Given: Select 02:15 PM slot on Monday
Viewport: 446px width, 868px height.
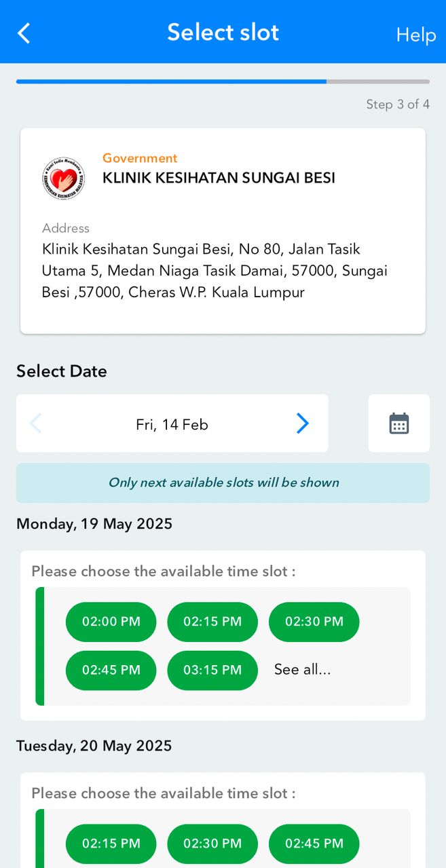Looking at the screenshot, I should point(212,622).
